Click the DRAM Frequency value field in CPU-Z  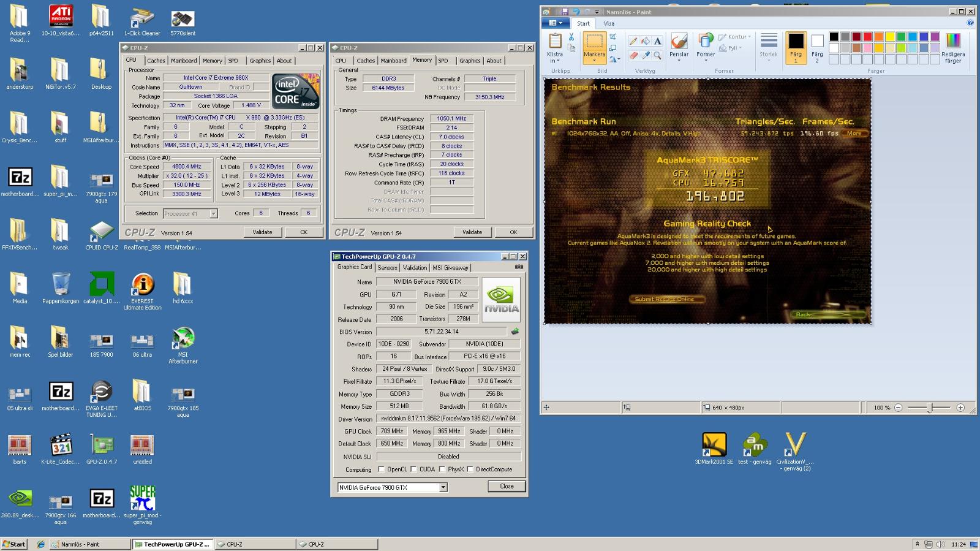coord(451,119)
